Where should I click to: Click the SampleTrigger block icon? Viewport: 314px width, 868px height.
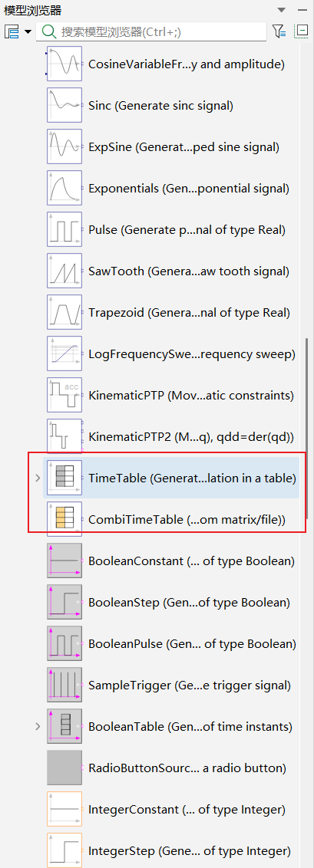click(64, 686)
